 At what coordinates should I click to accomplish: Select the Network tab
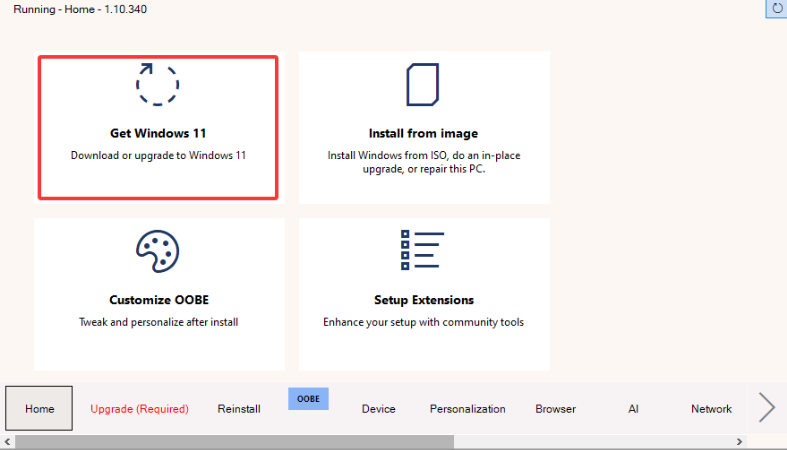click(x=711, y=409)
